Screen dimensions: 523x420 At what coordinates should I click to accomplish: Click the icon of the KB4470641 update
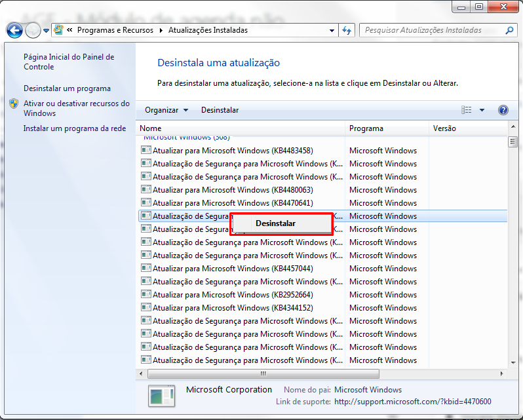(x=145, y=202)
